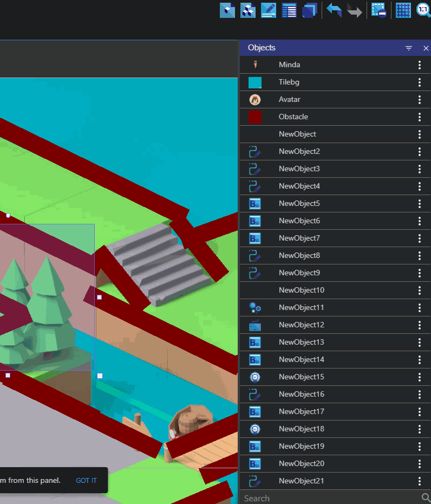431x504 pixels.
Task: Click the Search field under objects list
Action: pos(331,498)
